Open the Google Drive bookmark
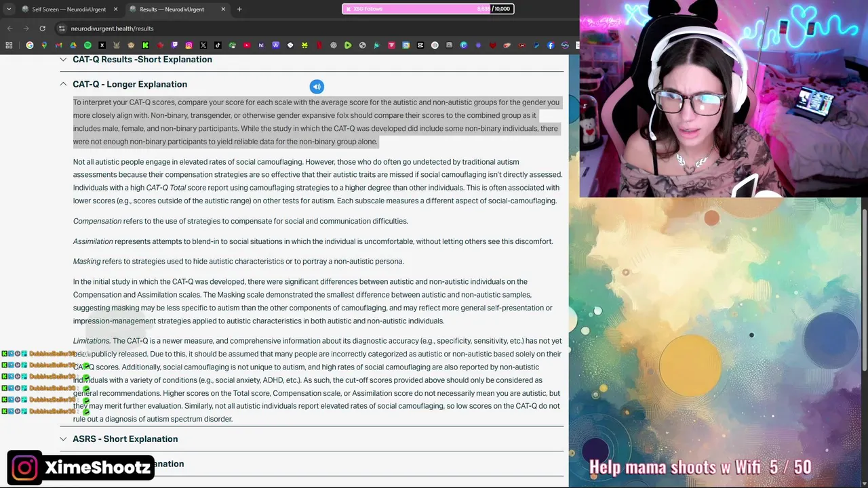The width and height of the screenshot is (868, 488). pyautogui.click(x=73, y=45)
